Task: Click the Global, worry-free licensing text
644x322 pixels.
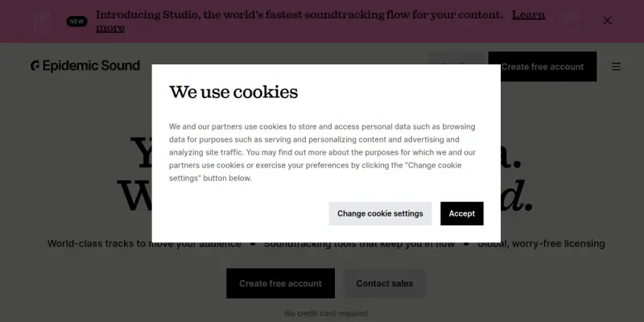Action: coord(541,244)
